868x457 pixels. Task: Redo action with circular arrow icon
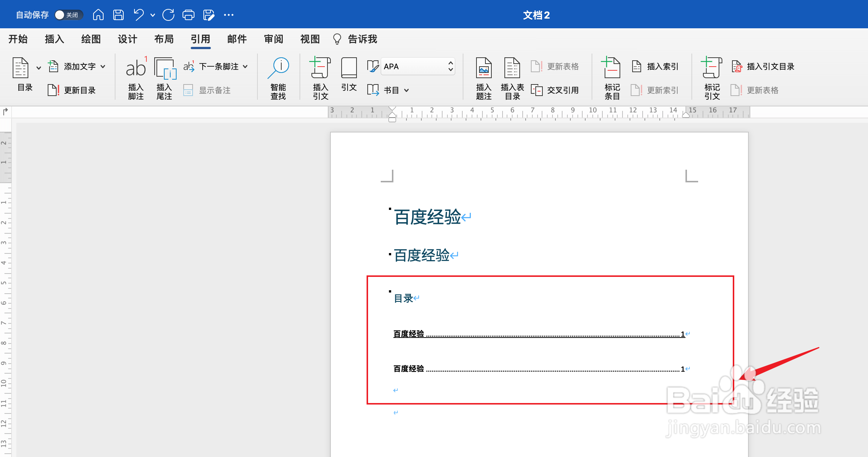click(x=168, y=15)
